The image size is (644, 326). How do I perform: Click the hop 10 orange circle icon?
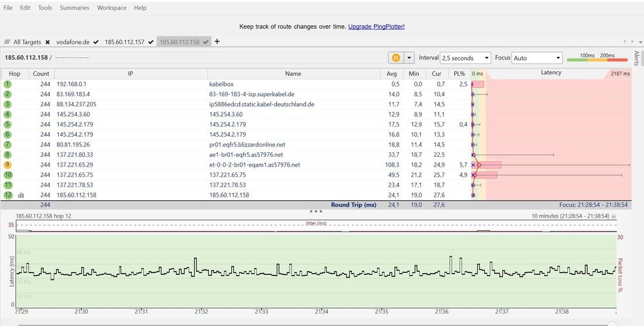(x=8, y=175)
